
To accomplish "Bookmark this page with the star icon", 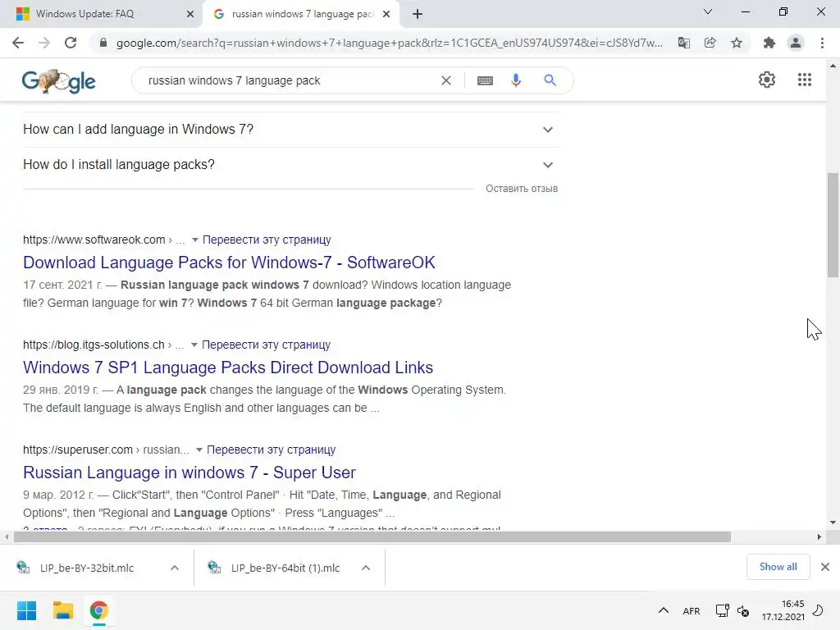I will (737, 43).
